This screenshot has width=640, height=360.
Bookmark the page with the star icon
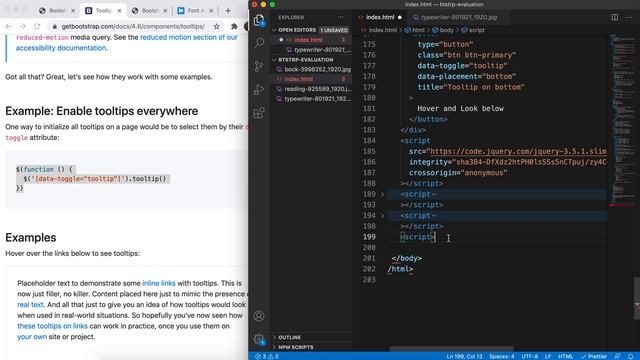(x=217, y=26)
